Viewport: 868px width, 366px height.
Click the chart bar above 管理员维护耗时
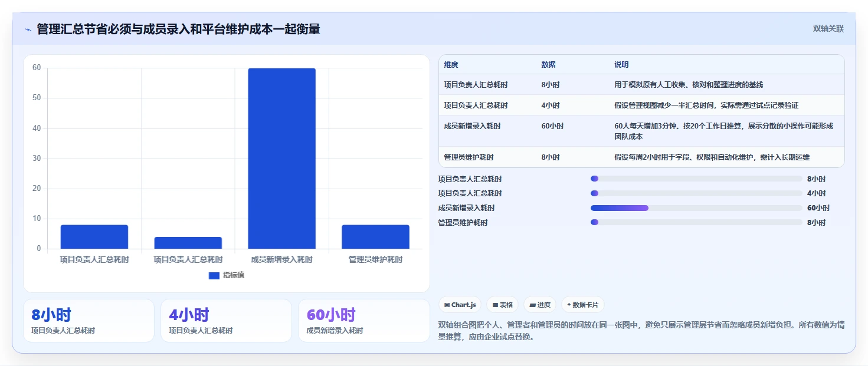[x=375, y=237]
